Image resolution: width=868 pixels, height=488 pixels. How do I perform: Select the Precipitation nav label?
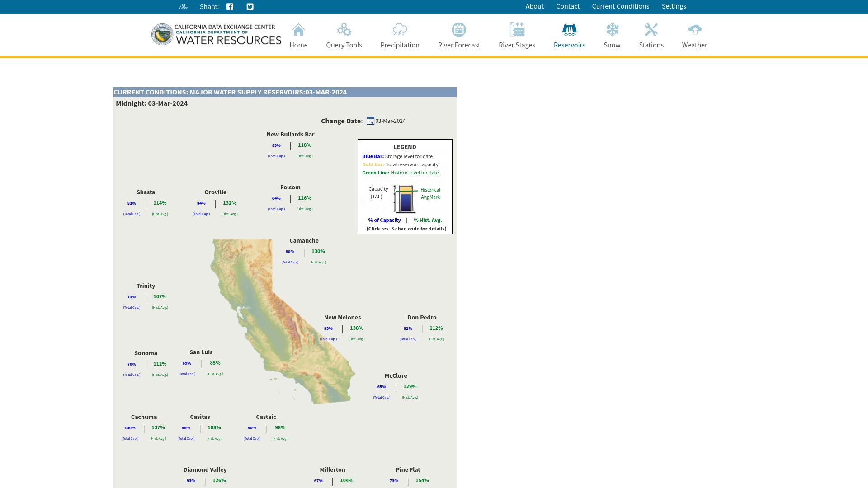click(400, 45)
